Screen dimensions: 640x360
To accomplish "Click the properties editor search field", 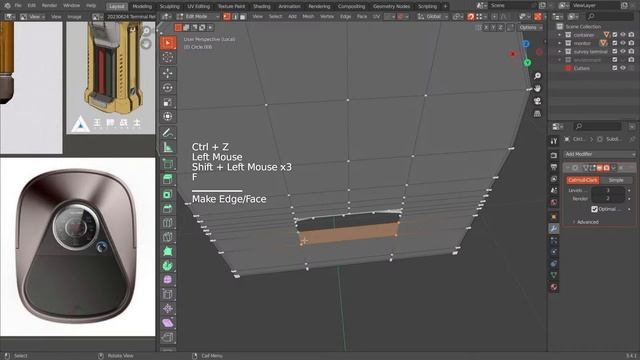I will click(598, 127).
